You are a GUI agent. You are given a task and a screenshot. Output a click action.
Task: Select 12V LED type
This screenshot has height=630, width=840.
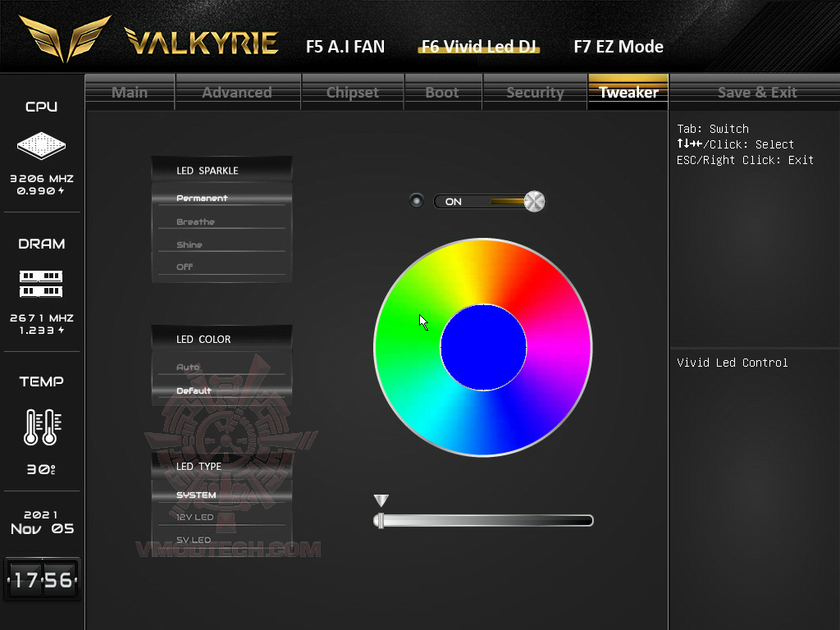pyautogui.click(x=221, y=517)
